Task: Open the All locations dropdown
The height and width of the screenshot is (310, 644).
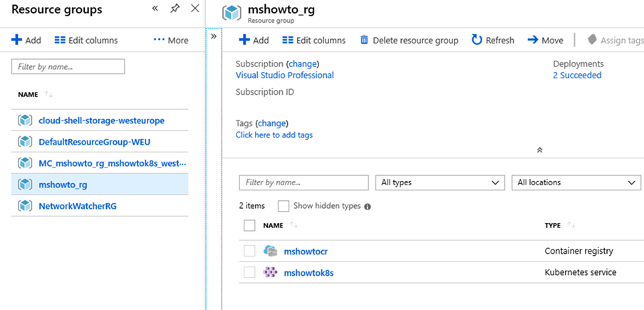Action: (x=576, y=182)
